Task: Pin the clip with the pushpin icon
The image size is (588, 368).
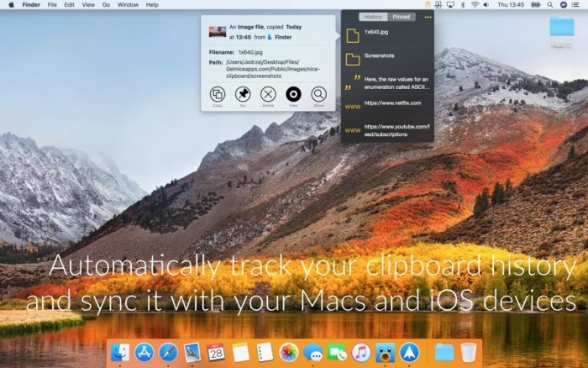Action: tap(243, 94)
